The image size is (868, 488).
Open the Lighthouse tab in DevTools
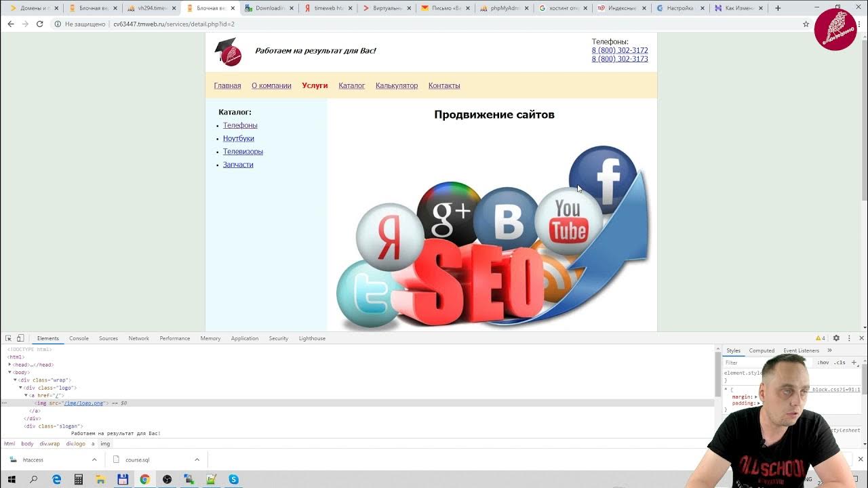(x=312, y=338)
